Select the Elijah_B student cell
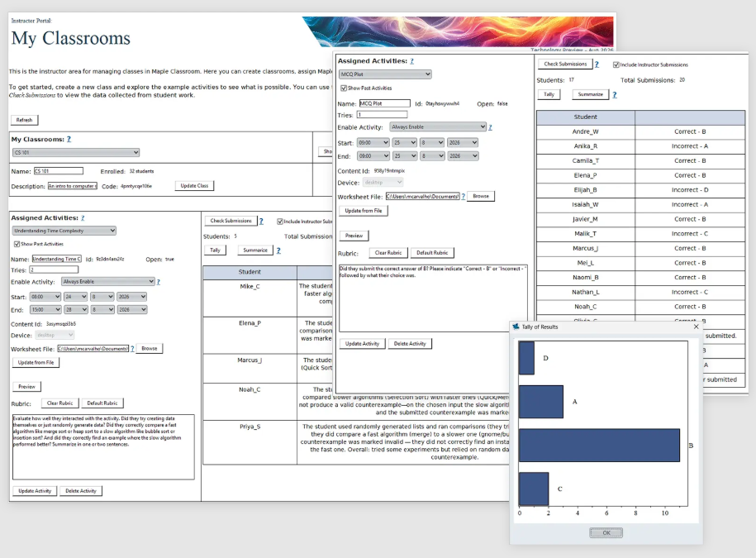756x558 pixels. click(586, 190)
